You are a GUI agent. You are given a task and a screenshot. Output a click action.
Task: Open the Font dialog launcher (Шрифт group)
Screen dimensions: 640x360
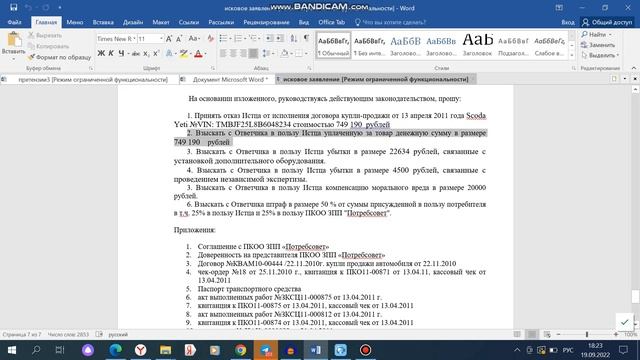click(213, 68)
